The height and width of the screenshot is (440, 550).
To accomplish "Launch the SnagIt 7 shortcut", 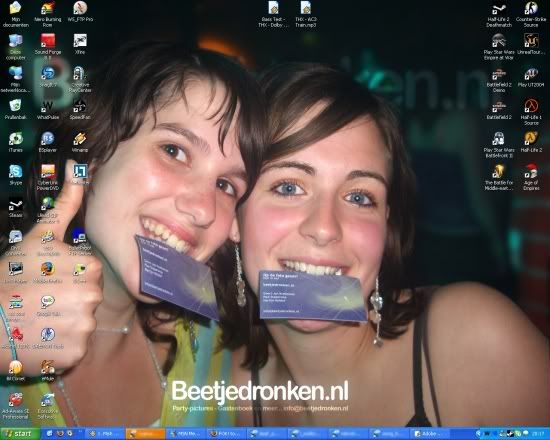I will click(x=48, y=77).
